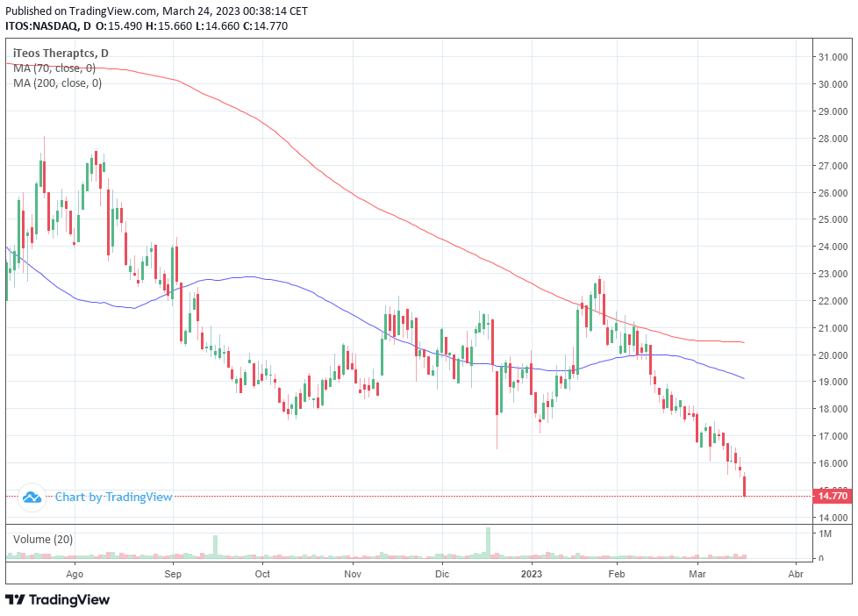
Task: Click the tall green volume bar in September
Action: coord(215,547)
